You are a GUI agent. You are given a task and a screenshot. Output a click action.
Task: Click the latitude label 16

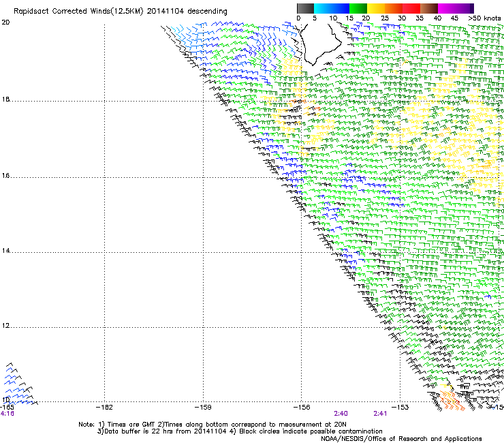[5, 176]
